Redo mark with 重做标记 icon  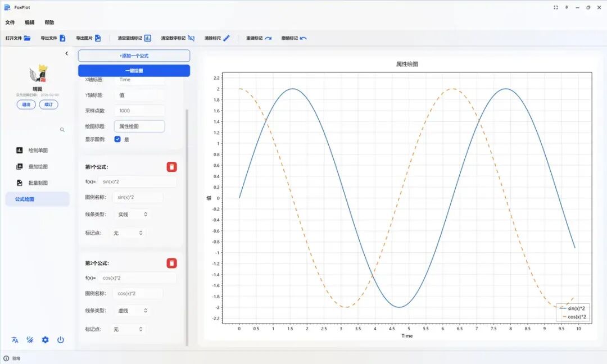[268, 38]
